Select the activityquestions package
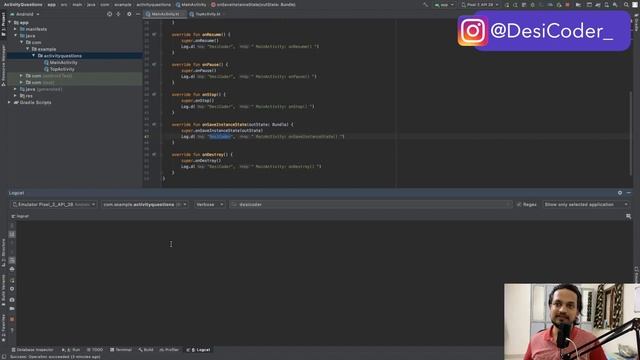This screenshot has width=640, height=360. (62, 56)
